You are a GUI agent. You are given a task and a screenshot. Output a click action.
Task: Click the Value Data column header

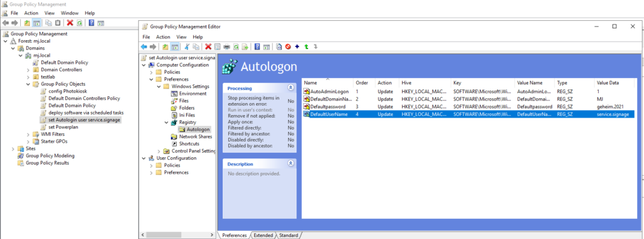615,82
